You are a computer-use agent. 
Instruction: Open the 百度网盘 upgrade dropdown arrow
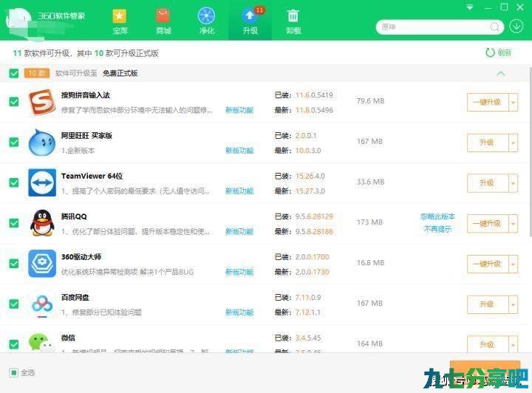pos(514,304)
